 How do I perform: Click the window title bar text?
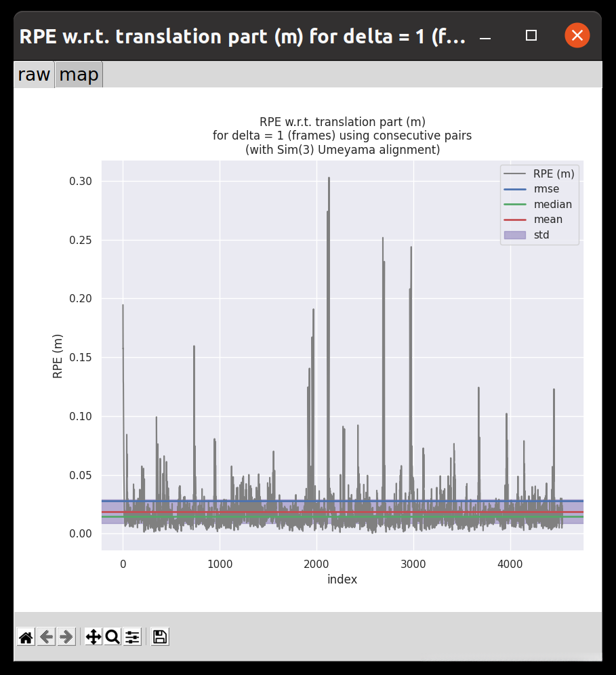click(x=243, y=36)
